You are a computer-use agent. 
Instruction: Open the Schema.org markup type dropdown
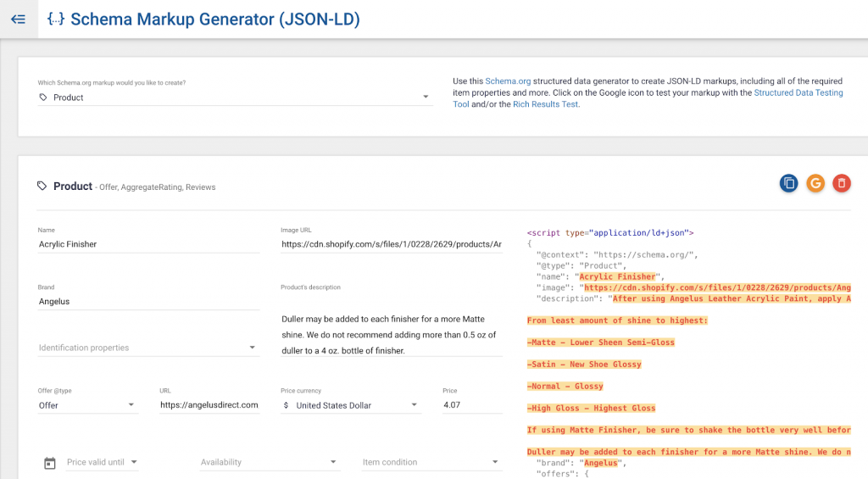(236, 97)
